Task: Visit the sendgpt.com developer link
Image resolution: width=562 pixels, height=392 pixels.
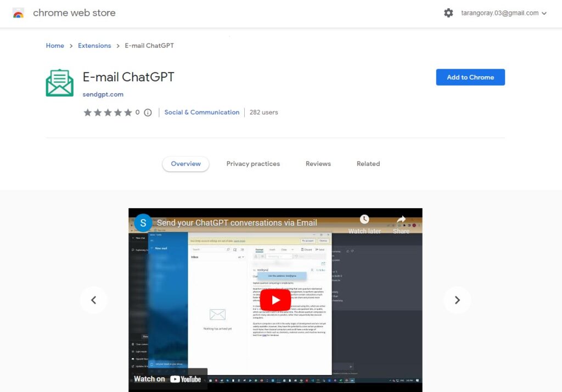Action: pyautogui.click(x=103, y=94)
